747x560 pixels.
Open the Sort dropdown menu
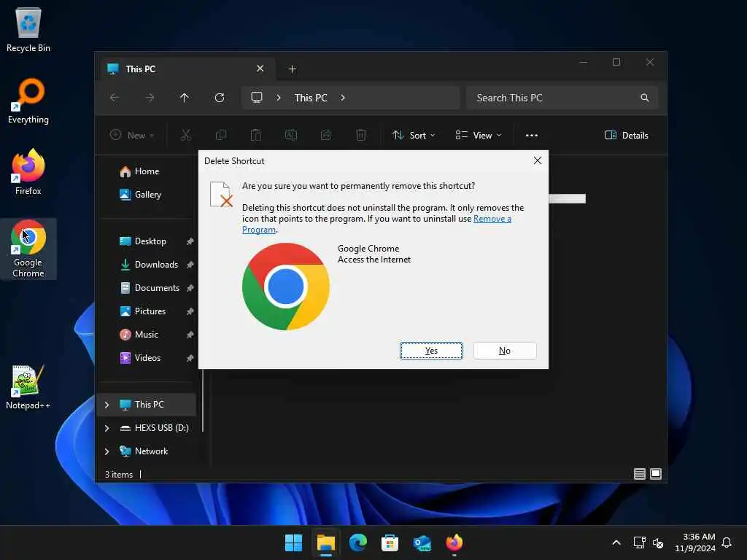point(414,135)
